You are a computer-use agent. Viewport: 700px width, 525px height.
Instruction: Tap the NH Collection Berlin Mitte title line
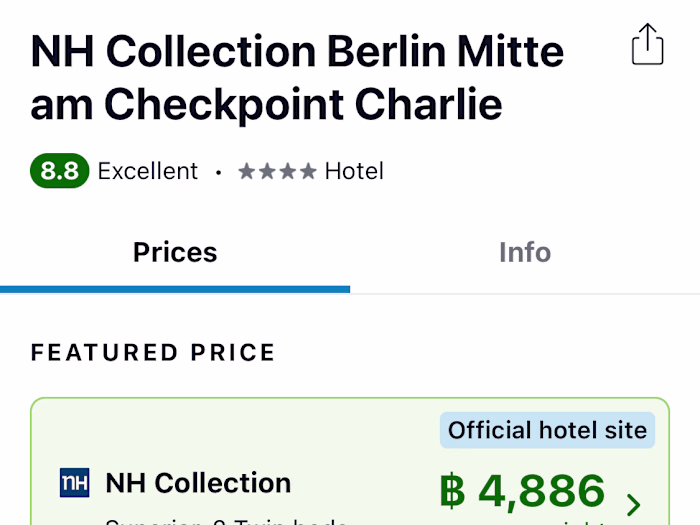tap(297, 51)
